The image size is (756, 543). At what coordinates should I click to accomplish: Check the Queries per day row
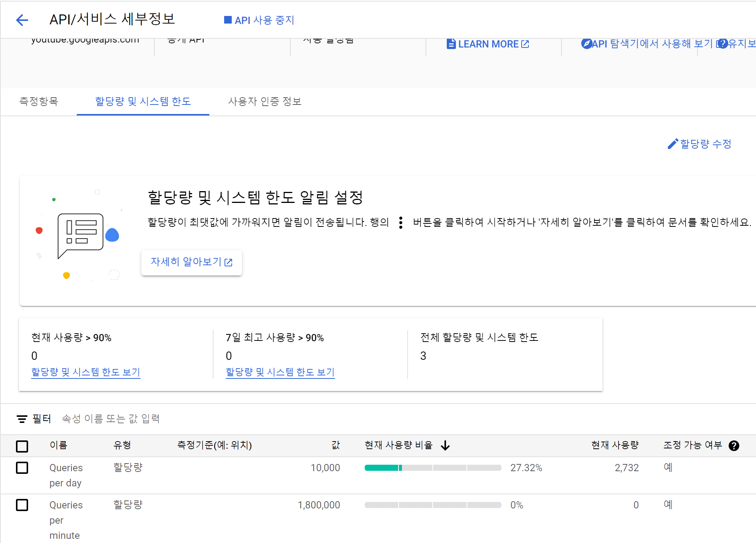click(22, 468)
